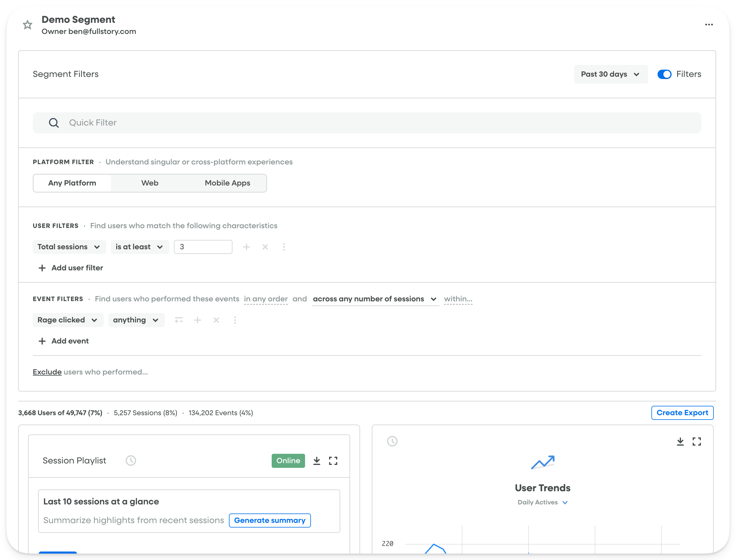Select the Mobile Apps platform option
This screenshot has height=560, width=736.
point(227,183)
